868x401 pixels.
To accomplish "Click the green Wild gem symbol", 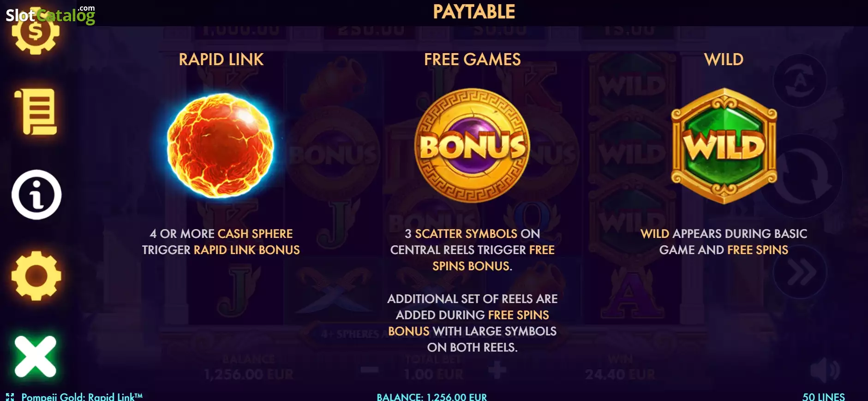I will point(724,146).
